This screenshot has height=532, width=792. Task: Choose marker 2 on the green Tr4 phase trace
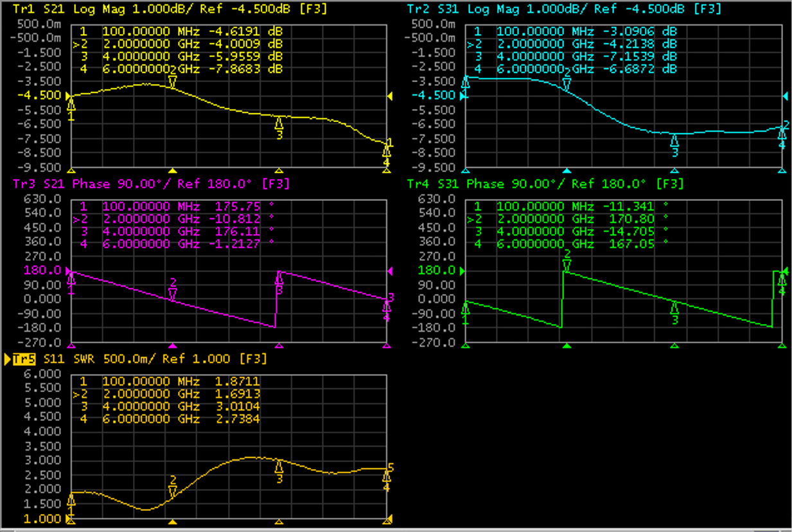pyautogui.click(x=567, y=261)
